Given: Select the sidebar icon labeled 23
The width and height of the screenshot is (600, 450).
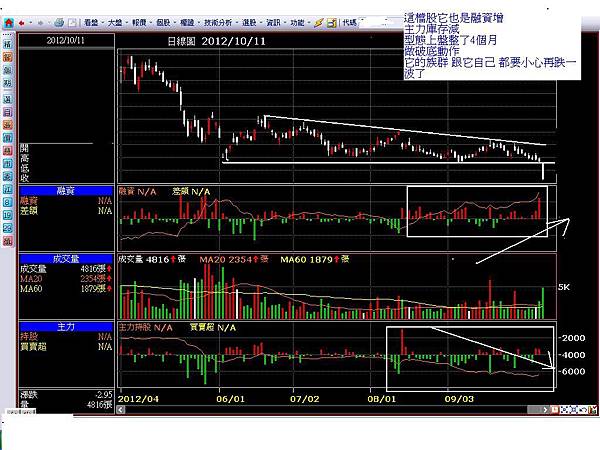Looking at the screenshot, I should point(8,228).
